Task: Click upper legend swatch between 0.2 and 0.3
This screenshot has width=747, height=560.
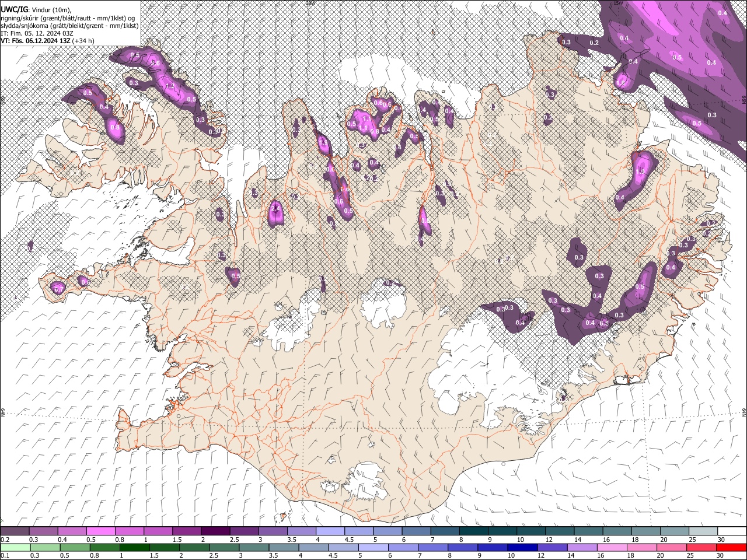Action: (x=16, y=531)
